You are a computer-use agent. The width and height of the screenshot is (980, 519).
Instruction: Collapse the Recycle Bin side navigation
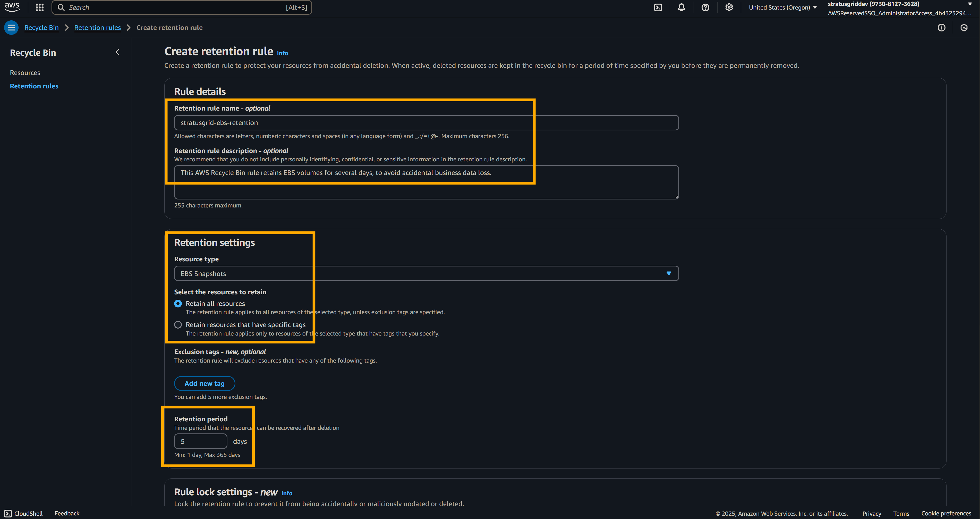pos(117,52)
